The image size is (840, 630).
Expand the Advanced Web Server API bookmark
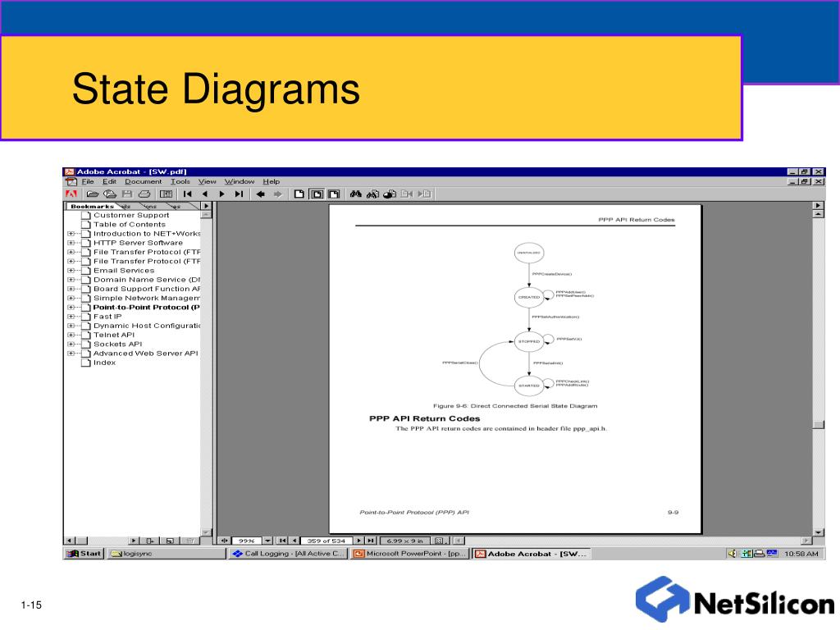pos(71,354)
